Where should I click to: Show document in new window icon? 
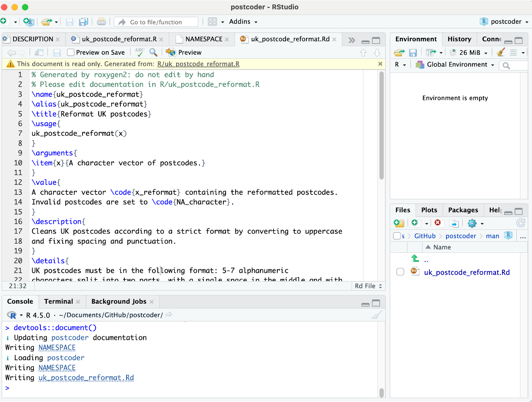[x=39, y=53]
